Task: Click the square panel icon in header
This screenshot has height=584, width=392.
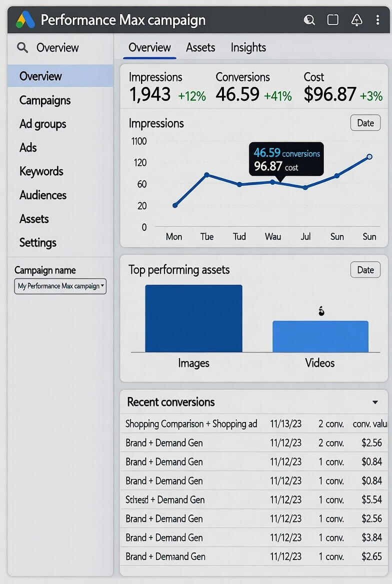Action: point(333,20)
